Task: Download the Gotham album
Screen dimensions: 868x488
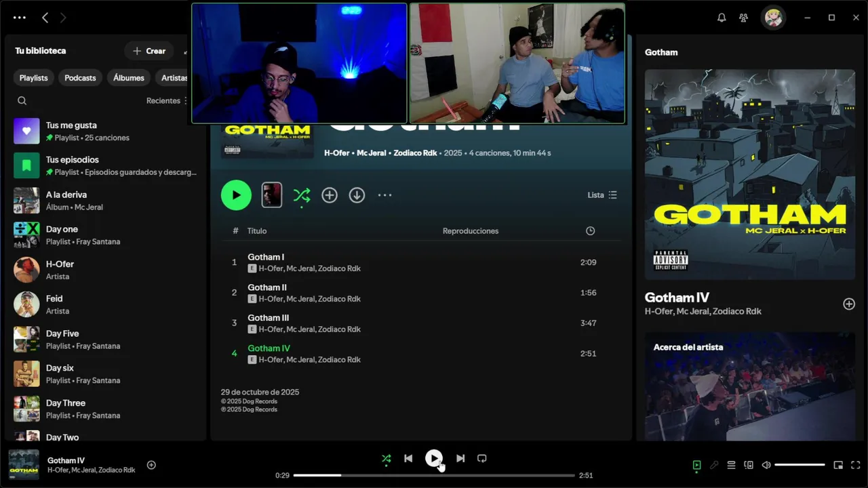Action: [x=357, y=195]
